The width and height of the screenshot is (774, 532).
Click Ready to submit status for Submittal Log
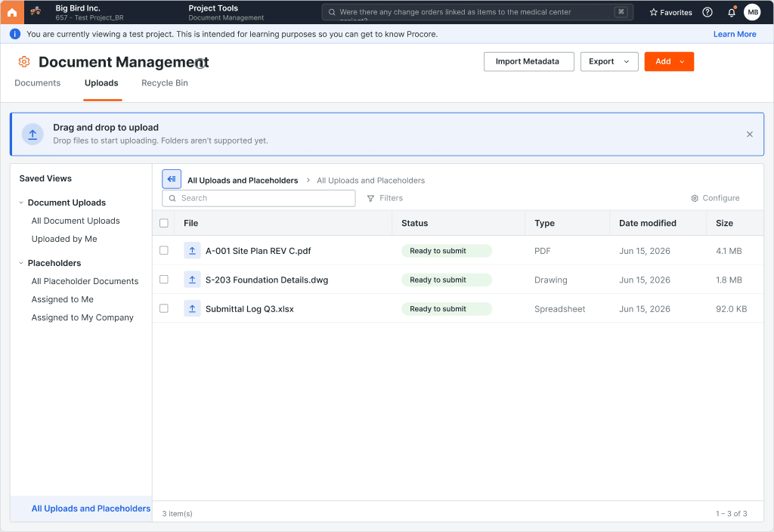coord(446,309)
